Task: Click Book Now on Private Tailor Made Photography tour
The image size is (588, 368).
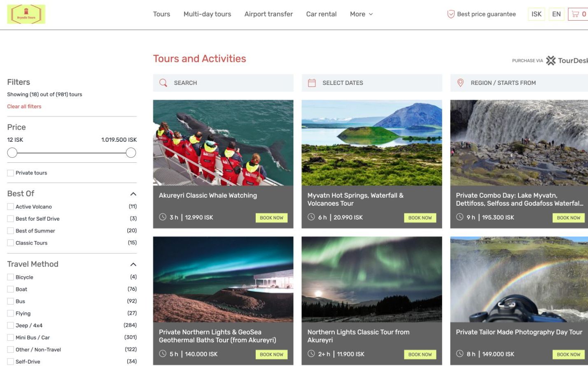Action: click(x=568, y=354)
